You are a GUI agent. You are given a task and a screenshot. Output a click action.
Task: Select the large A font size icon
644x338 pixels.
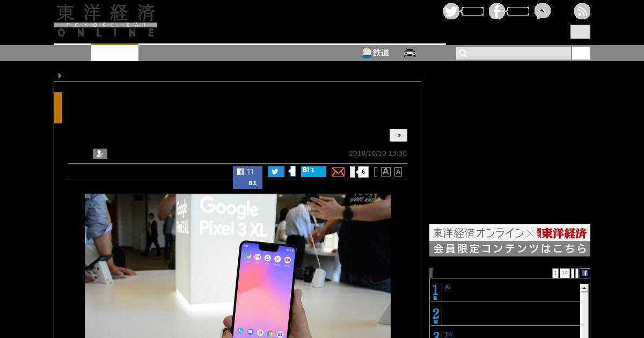point(385,172)
